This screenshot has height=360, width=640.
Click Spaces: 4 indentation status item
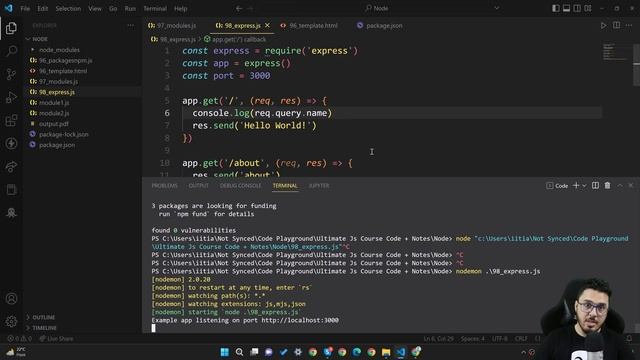[473, 339]
